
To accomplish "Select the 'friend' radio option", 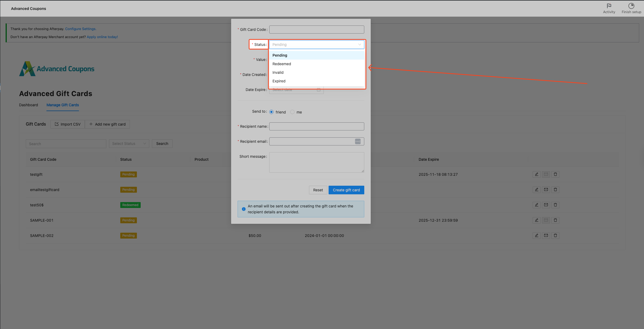I will click(271, 112).
